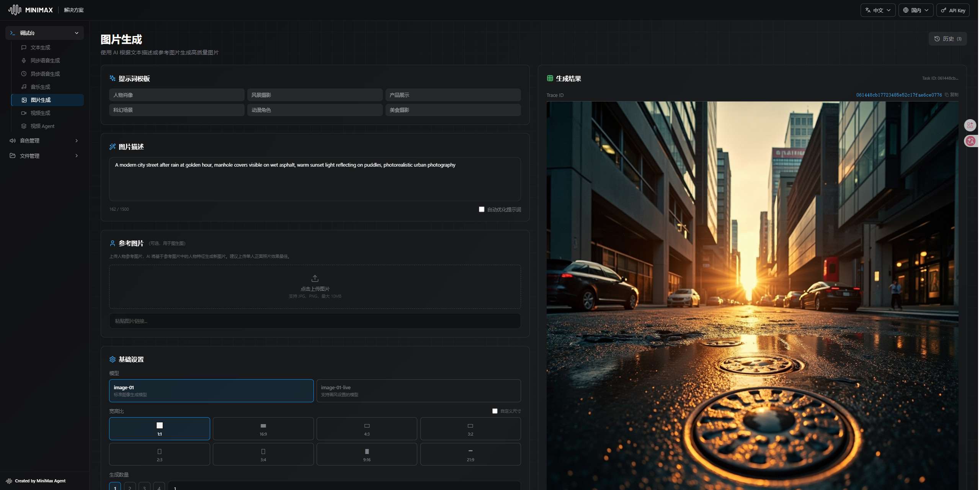Click the generation count slider track

tap(344, 487)
